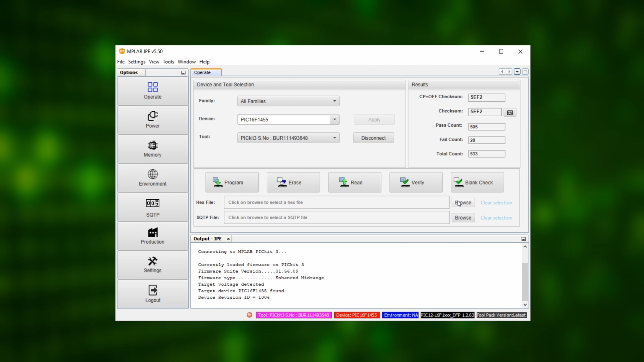Image resolution: width=644 pixels, height=362 pixels.
Task: Click the Hex File path field
Action: pos(336,202)
